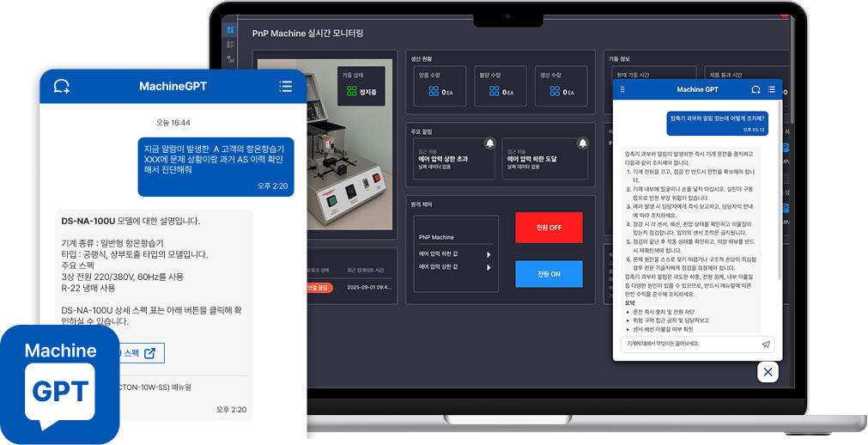Expand the 에어 압력 상한 값 arrow
The height and width of the screenshot is (445, 868).
point(489,268)
